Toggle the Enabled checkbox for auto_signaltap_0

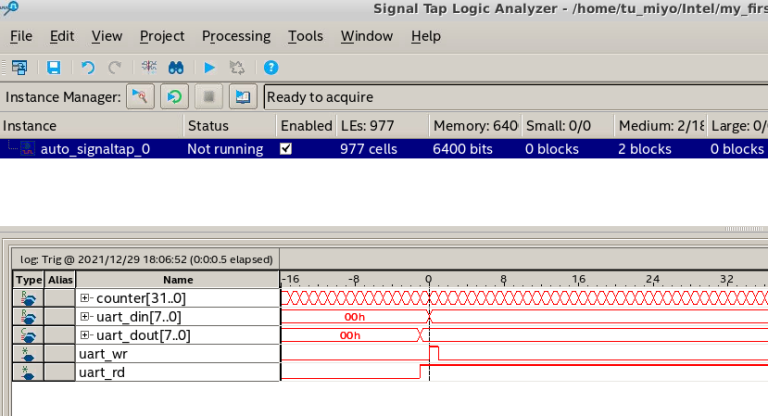[x=287, y=149]
